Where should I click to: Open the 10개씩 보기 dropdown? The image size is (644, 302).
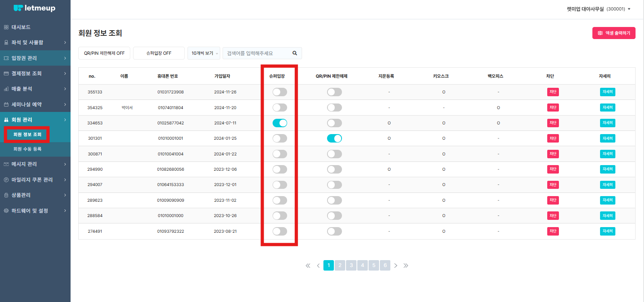[x=204, y=53]
